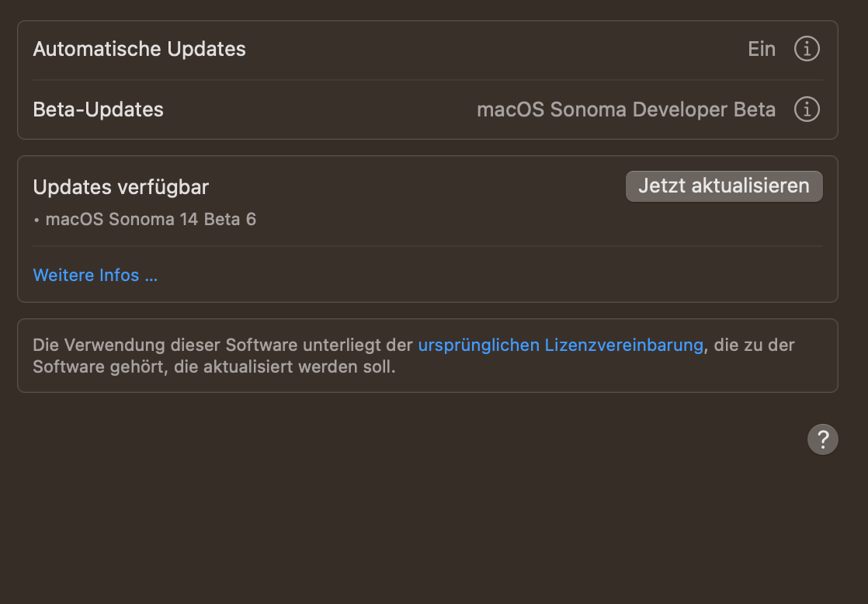Image resolution: width=868 pixels, height=604 pixels.
Task: Open info for Beta-Updates
Action: click(807, 109)
